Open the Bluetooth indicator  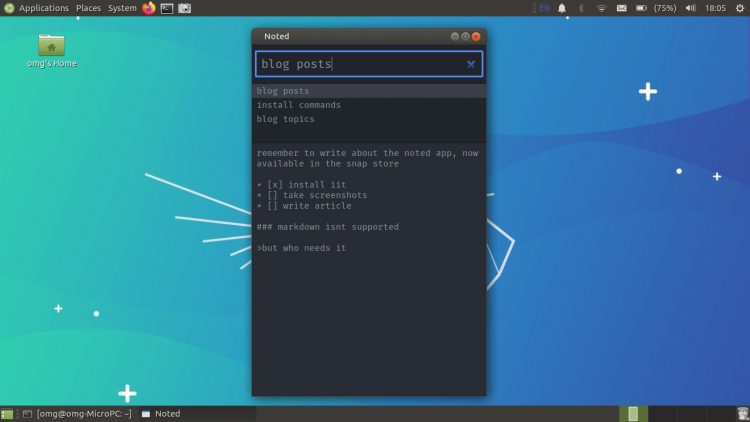click(581, 8)
